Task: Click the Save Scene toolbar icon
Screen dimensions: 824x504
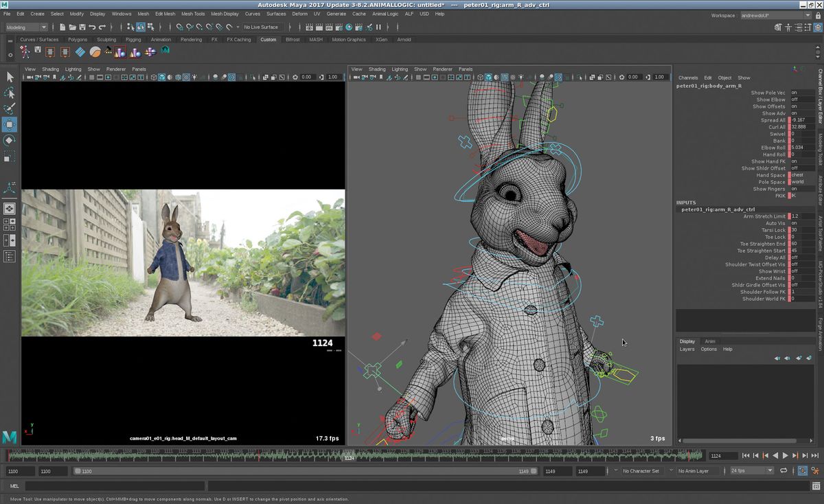Action: click(83, 27)
